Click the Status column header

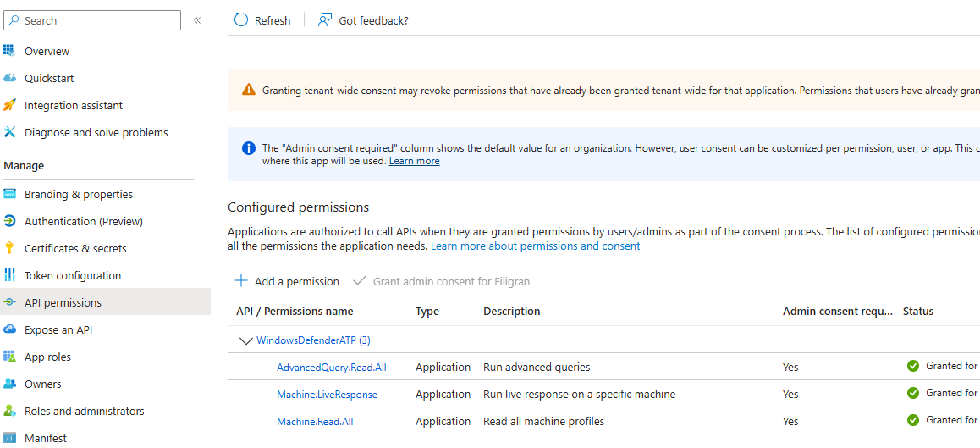click(918, 311)
